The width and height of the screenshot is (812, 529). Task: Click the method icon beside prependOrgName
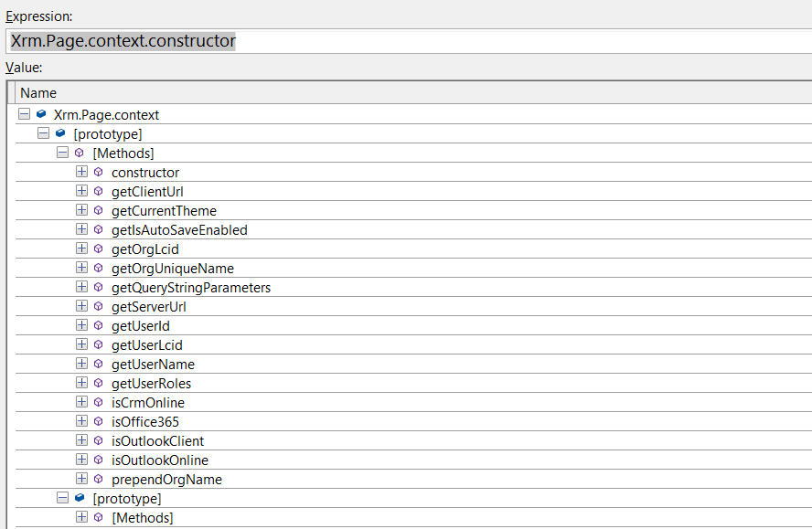(x=99, y=480)
